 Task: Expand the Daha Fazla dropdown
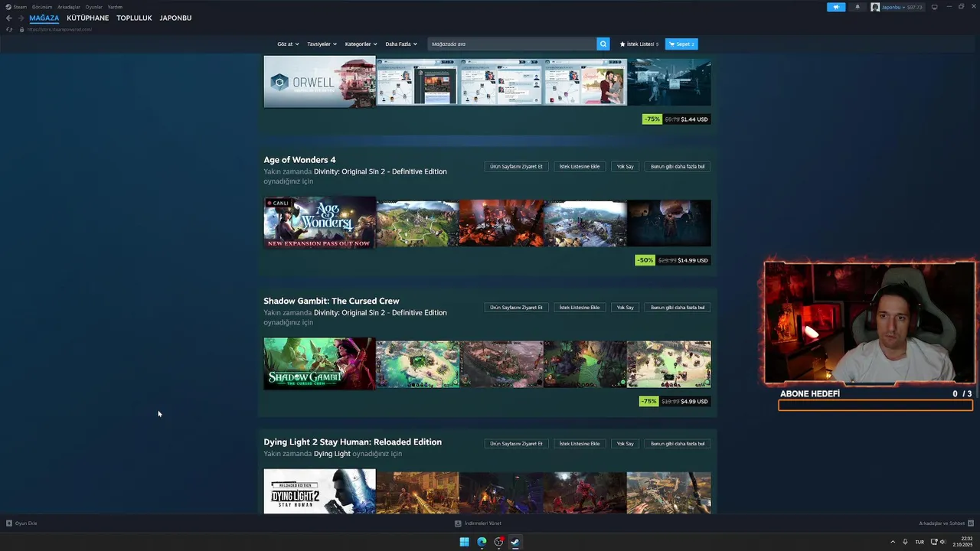(401, 44)
